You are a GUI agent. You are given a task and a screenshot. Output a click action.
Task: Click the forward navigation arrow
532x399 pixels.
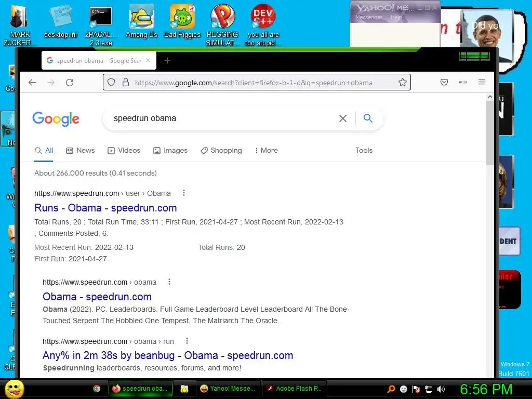(x=51, y=83)
